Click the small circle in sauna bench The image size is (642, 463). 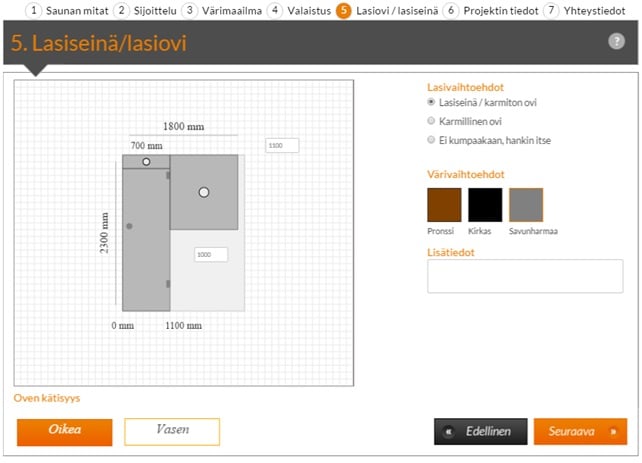pos(147,162)
